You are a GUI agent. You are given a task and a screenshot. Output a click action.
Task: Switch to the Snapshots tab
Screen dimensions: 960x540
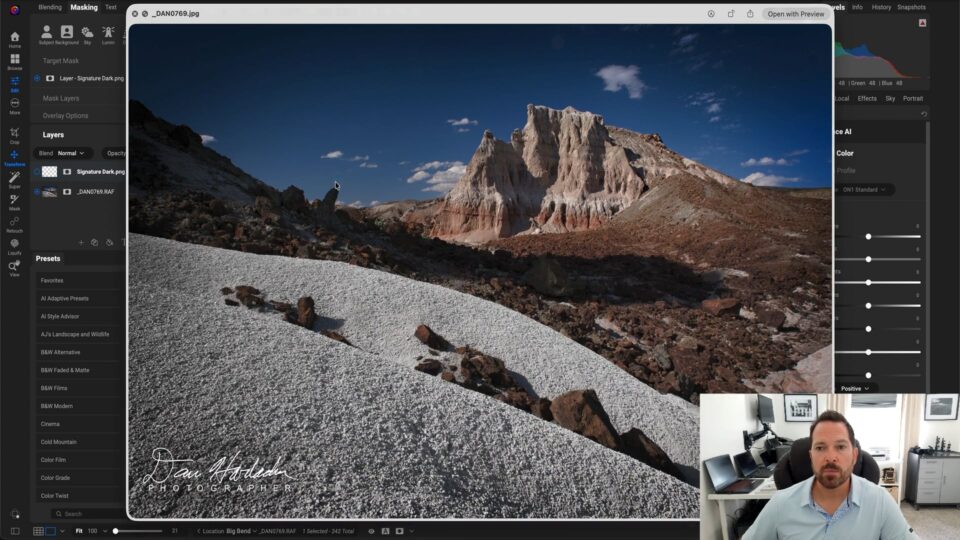point(911,7)
